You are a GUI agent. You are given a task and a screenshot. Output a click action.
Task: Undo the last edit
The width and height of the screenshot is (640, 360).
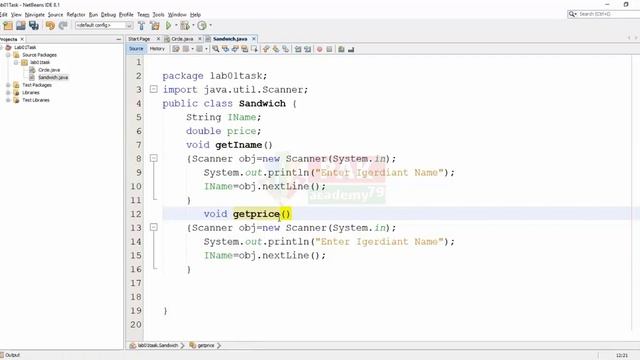[50, 26]
